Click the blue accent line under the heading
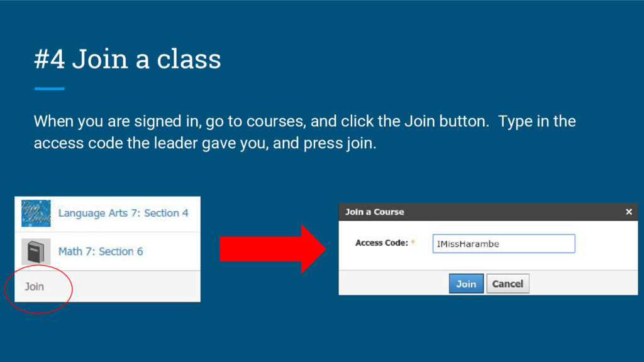Image resolution: width=644 pixels, height=362 pixels. click(x=50, y=89)
